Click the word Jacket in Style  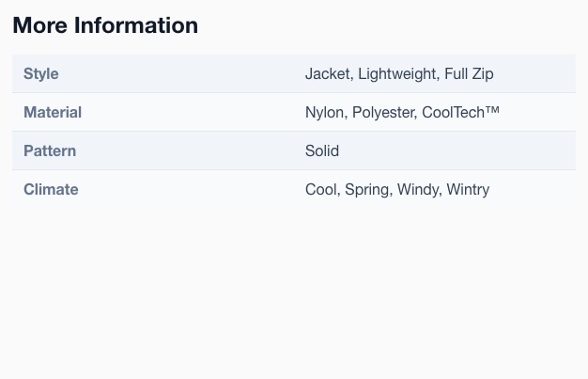tap(328, 73)
